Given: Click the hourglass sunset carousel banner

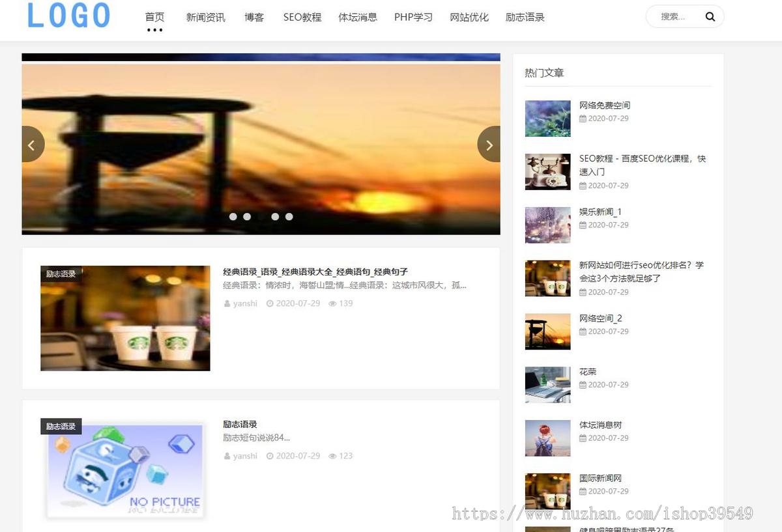Looking at the screenshot, I should [261, 149].
